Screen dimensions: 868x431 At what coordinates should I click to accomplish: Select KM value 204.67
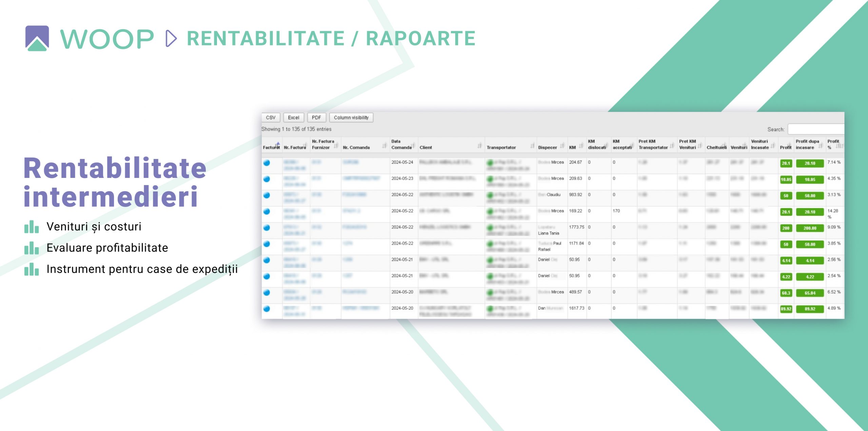click(575, 162)
